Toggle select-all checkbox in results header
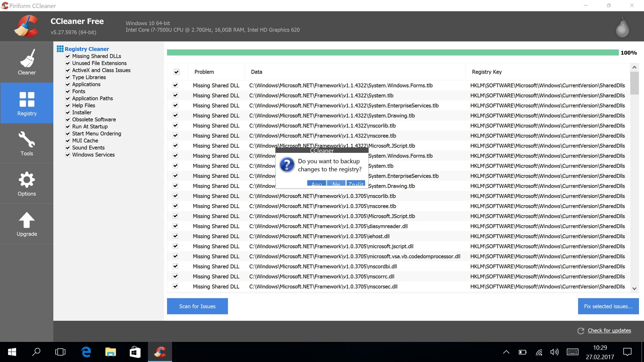 click(x=176, y=72)
